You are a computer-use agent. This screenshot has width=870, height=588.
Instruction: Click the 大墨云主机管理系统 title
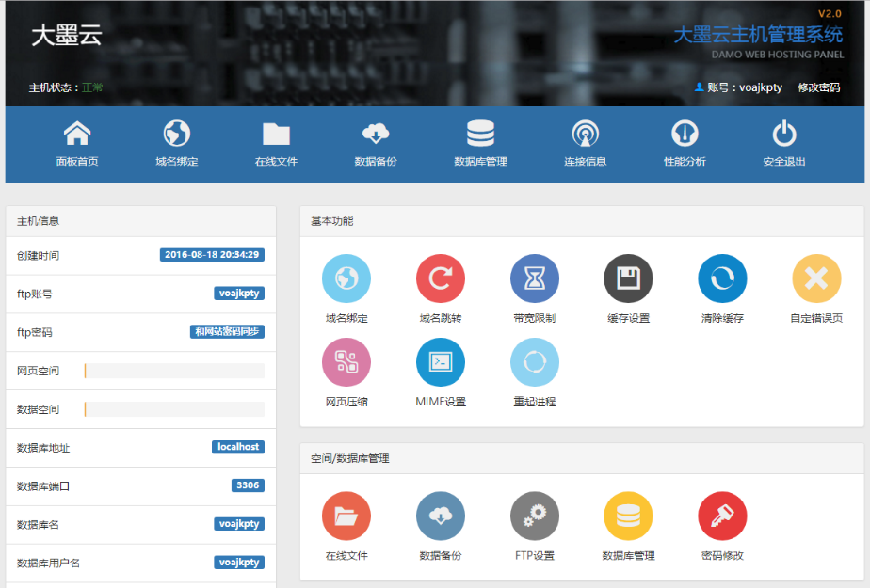(x=758, y=35)
